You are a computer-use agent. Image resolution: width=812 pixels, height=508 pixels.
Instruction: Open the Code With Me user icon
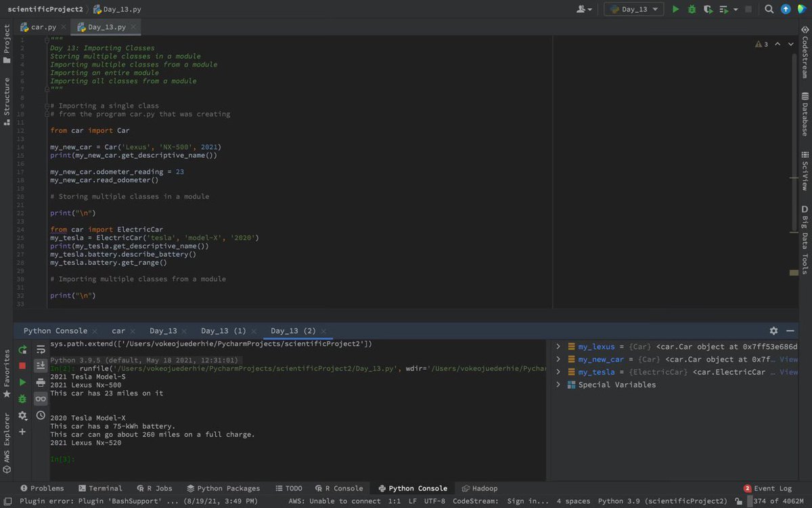pos(584,9)
